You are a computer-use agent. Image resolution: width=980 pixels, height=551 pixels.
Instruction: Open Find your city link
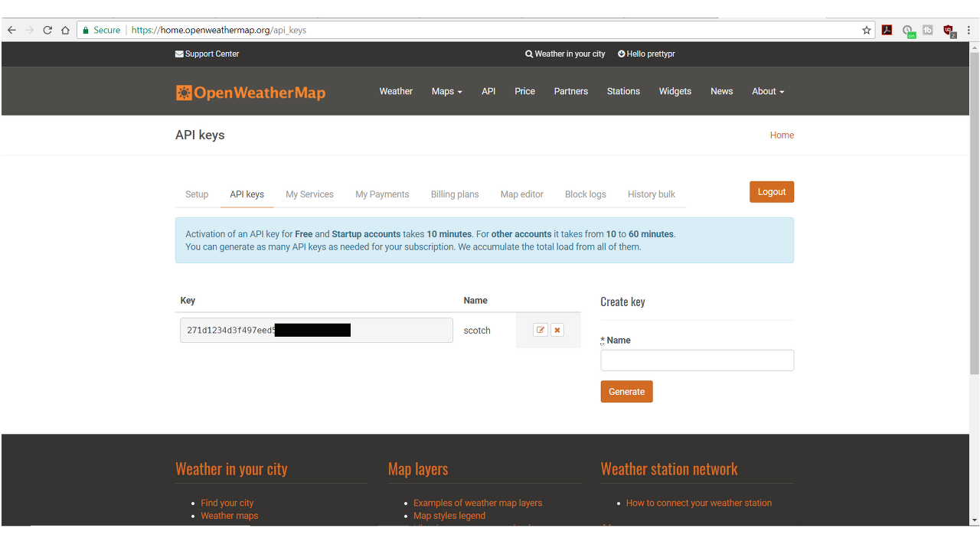[x=227, y=503]
